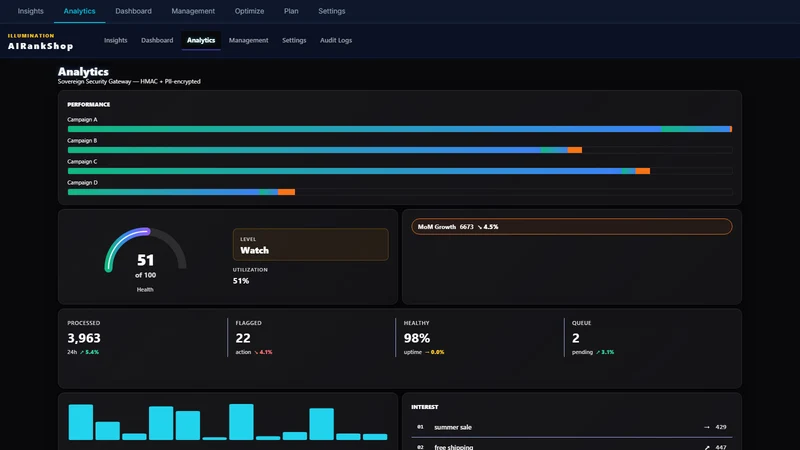Go to the Optimize tab

[249, 11]
